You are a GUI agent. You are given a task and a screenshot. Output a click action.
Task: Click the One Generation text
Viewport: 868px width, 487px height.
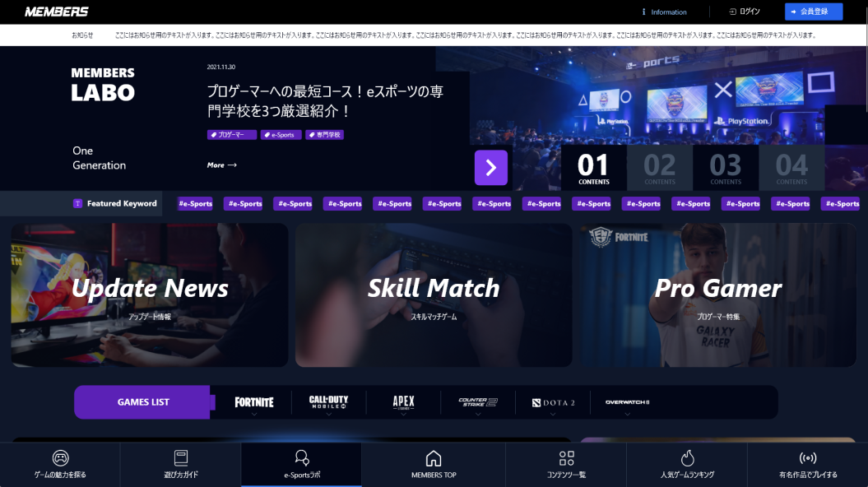tap(99, 158)
